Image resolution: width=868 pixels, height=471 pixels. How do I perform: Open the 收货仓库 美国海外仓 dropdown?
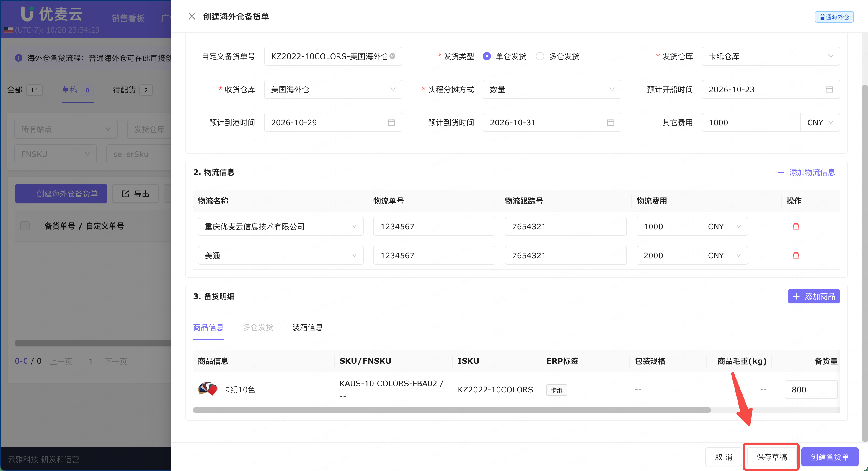tap(333, 89)
